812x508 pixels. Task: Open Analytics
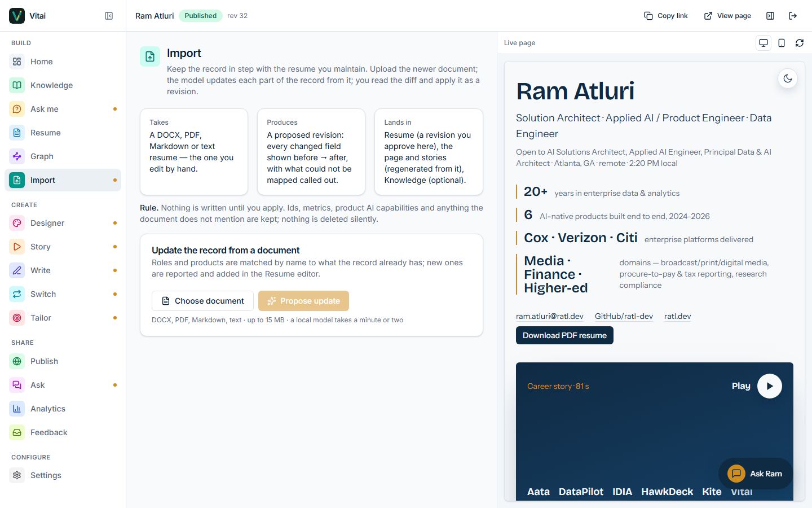[x=63, y=409]
